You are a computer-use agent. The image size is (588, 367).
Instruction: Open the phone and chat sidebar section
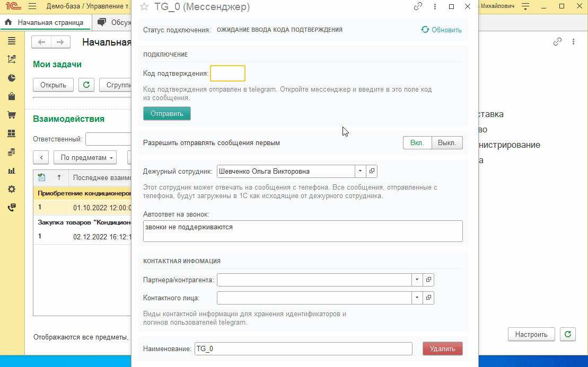tap(12, 208)
